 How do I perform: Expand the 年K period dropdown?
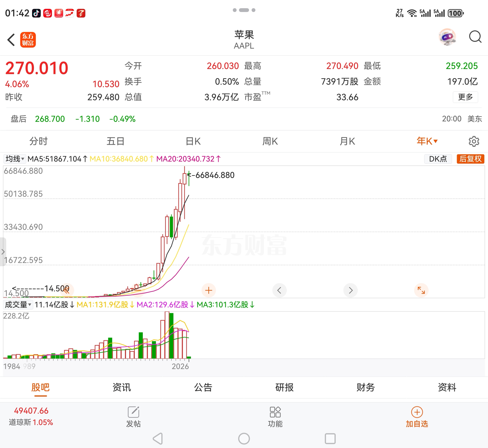click(x=427, y=141)
